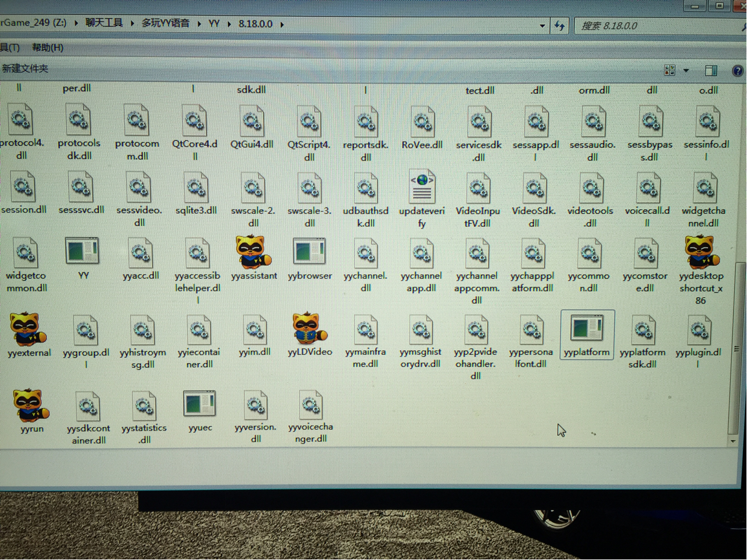
Task: Select the yydesktopshortcut_x86 icon
Action: click(x=702, y=252)
